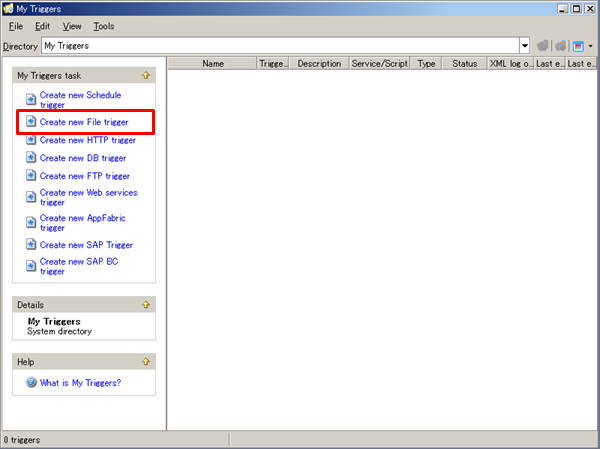Click Create new File trigger link
The width and height of the screenshot is (600, 449).
pyautogui.click(x=84, y=122)
